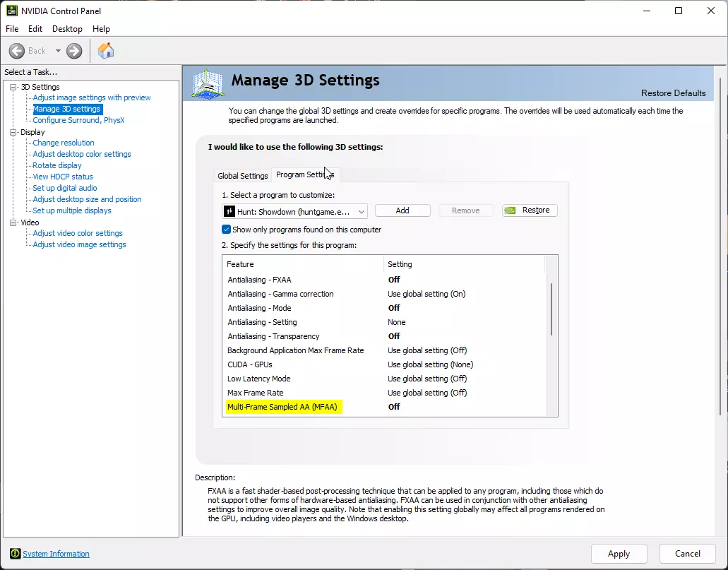Click the Cancel button
The image size is (728, 570).
[x=688, y=553]
